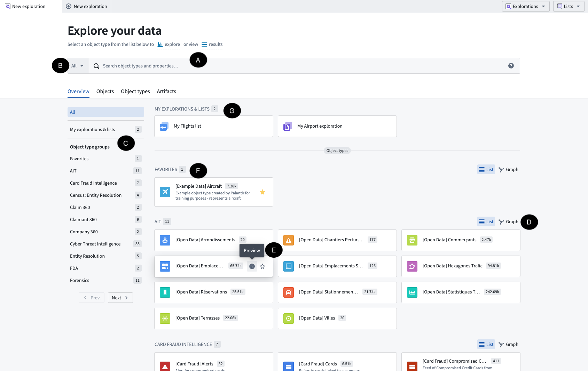Open the My Airport exploration card

click(x=337, y=126)
